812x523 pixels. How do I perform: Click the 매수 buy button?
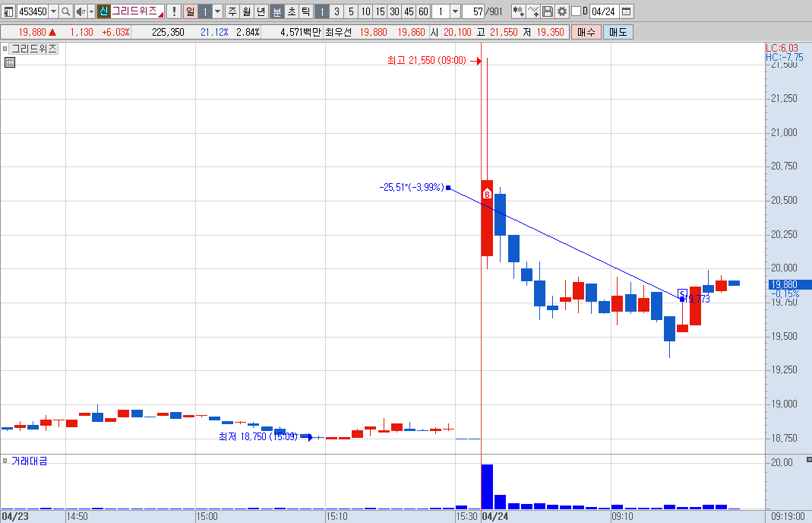pyautogui.click(x=586, y=32)
